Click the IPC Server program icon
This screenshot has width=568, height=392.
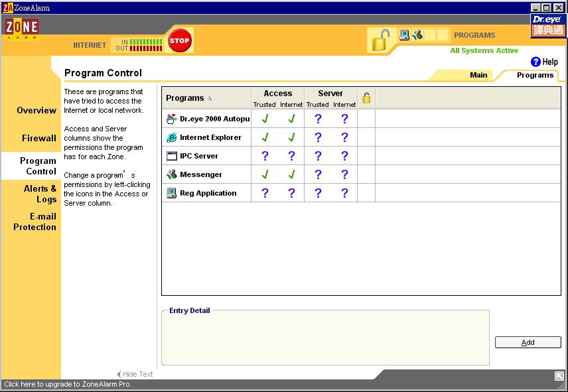(171, 156)
